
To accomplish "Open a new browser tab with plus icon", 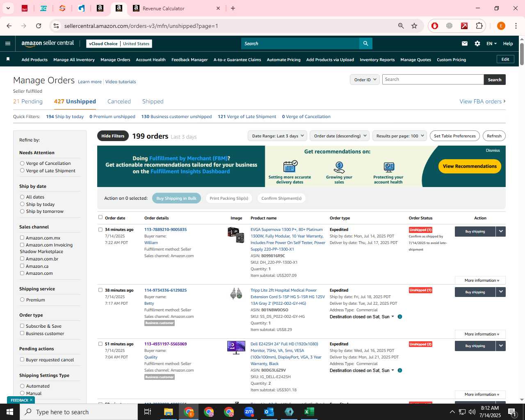I will 233,8.
